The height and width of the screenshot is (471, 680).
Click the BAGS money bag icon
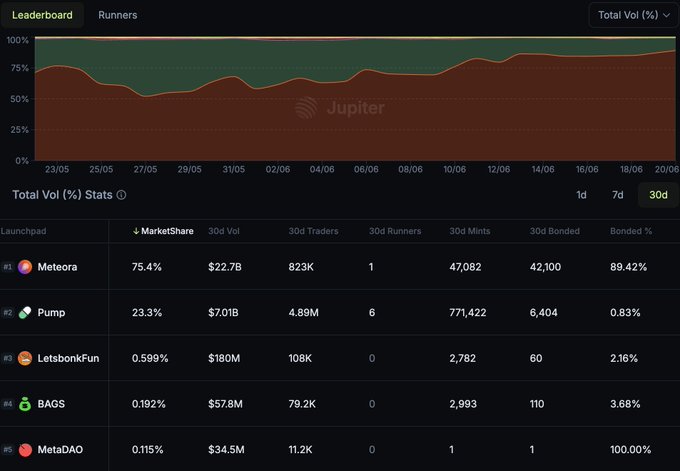(25, 404)
